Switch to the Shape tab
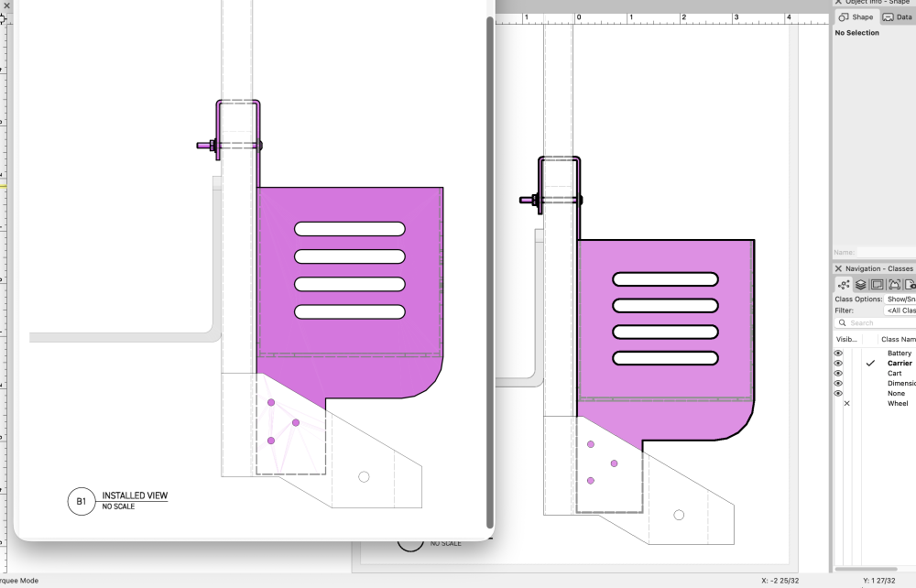 [856, 17]
